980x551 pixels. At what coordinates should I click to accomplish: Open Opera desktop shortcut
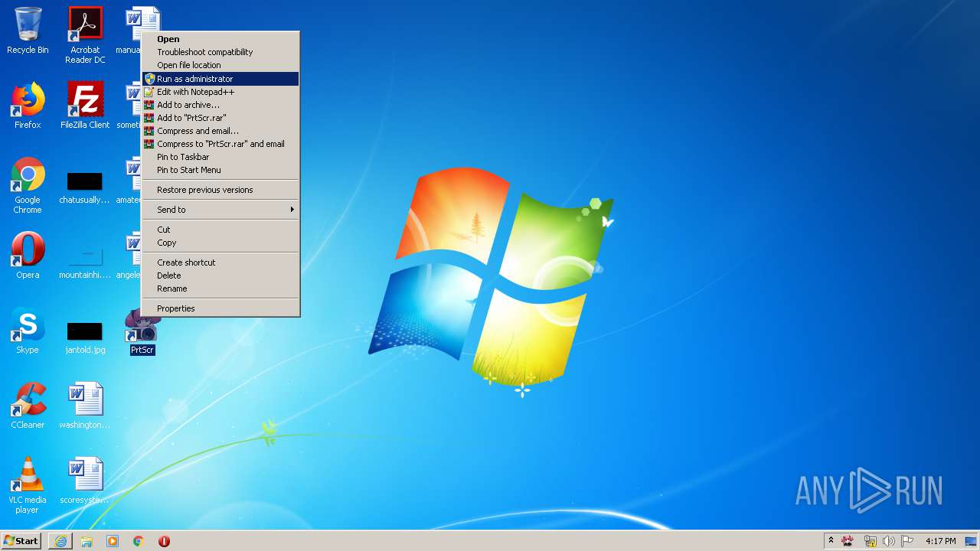click(x=28, y=256)
